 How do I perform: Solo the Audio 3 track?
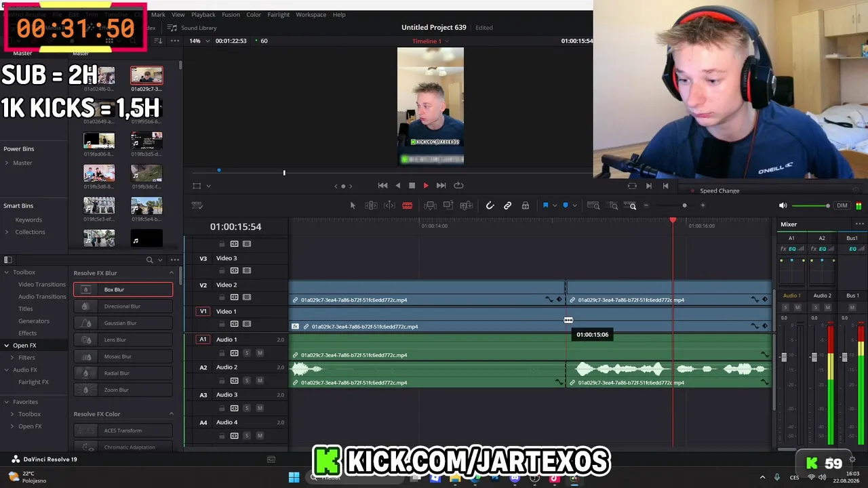(x=247, y=408)
